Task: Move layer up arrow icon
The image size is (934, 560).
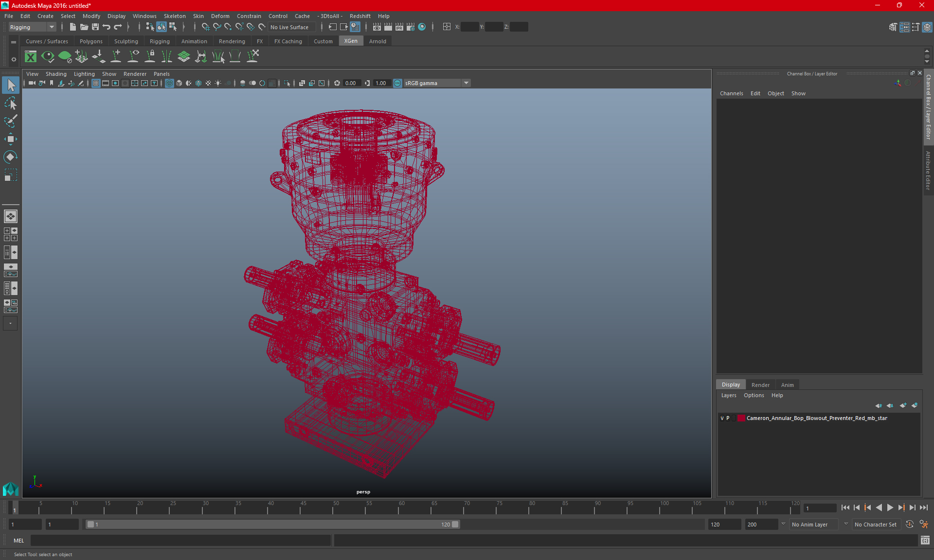Action: (879, 405)
